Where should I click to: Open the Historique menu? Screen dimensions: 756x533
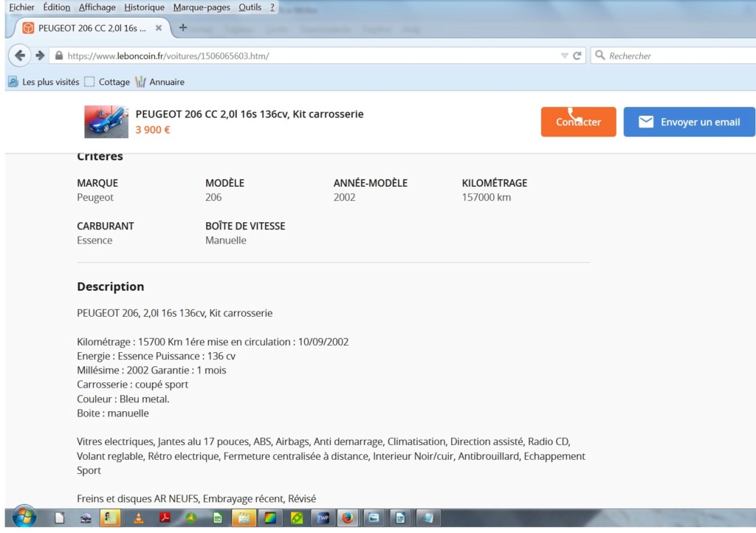[144, 7]
